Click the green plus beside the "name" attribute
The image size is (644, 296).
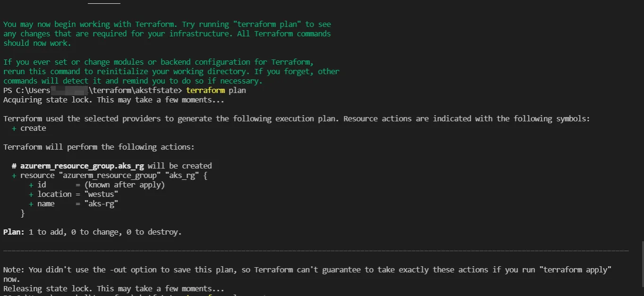pos(31,203)
